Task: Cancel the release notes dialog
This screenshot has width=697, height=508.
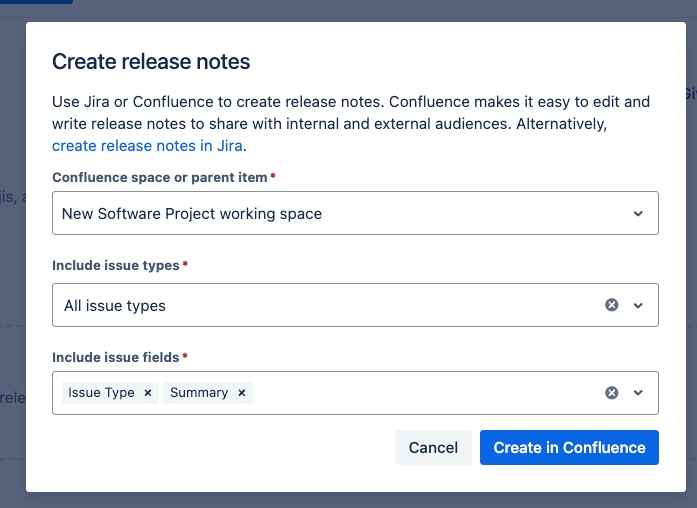Action: click(433, 448)
